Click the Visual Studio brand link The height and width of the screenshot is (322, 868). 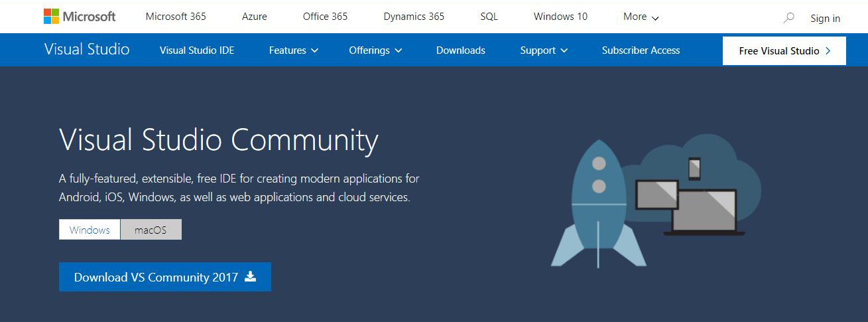(87, 50)
